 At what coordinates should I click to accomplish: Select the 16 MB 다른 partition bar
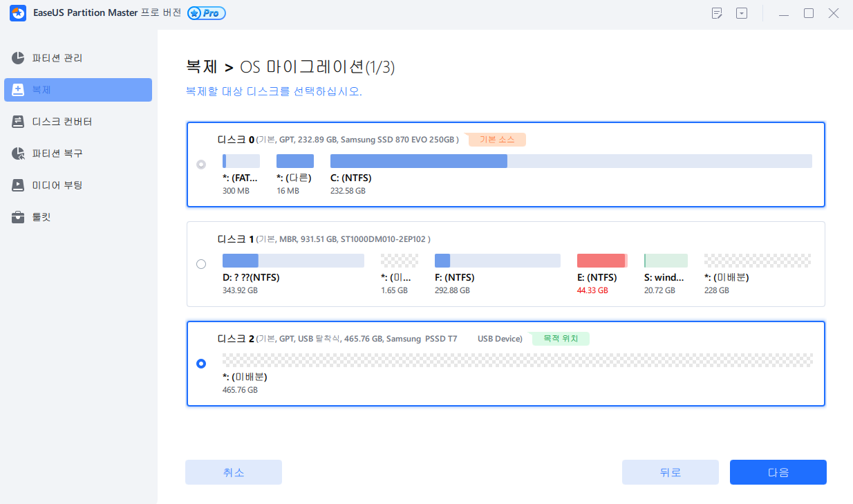295,161
